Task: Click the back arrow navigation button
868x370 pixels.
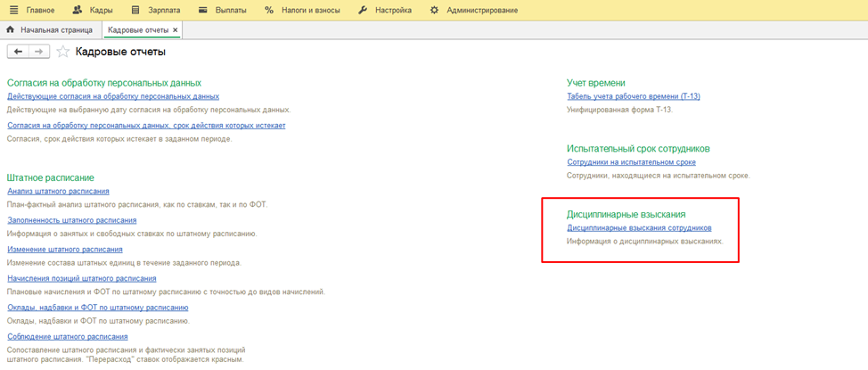Action: 18,52
